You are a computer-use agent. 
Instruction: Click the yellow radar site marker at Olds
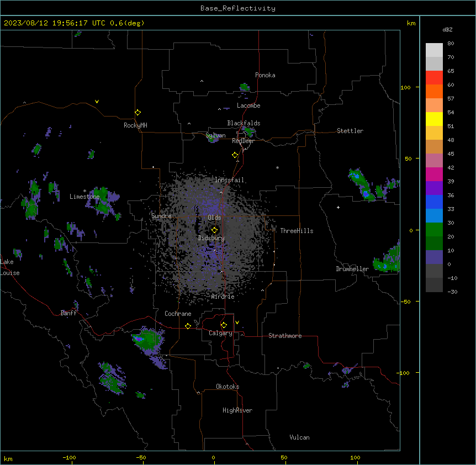(x=214, y=230)
